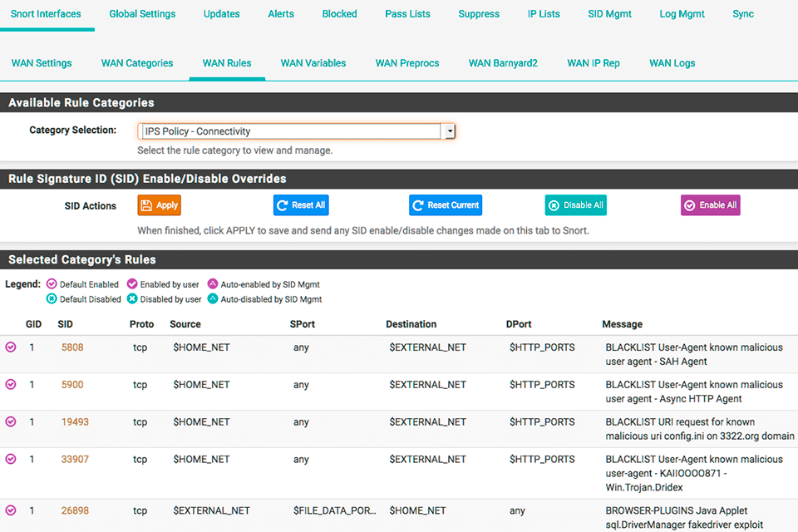The height and width of the screenshot is (532, 798).
Task: Click the Message column header
Action: point(623,324)
